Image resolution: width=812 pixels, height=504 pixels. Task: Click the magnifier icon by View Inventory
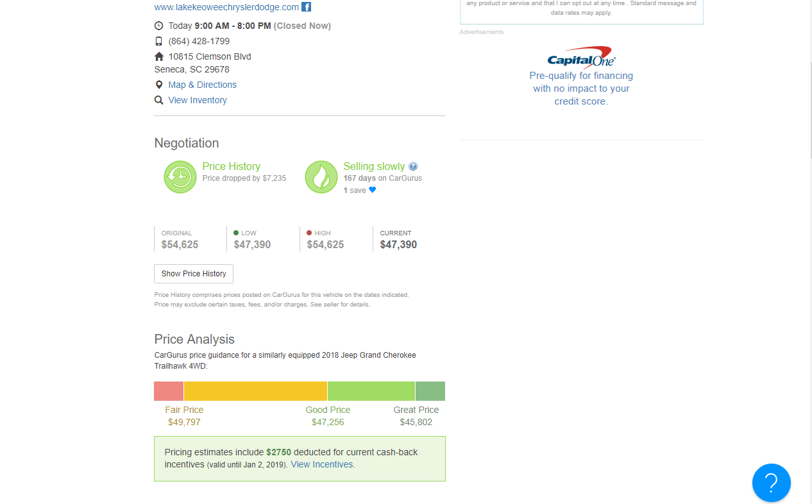click(159, 100)
